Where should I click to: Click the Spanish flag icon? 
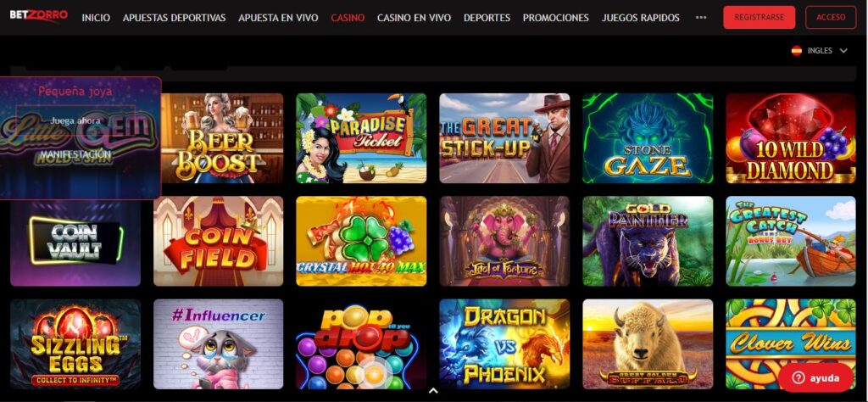coord(797,51)
